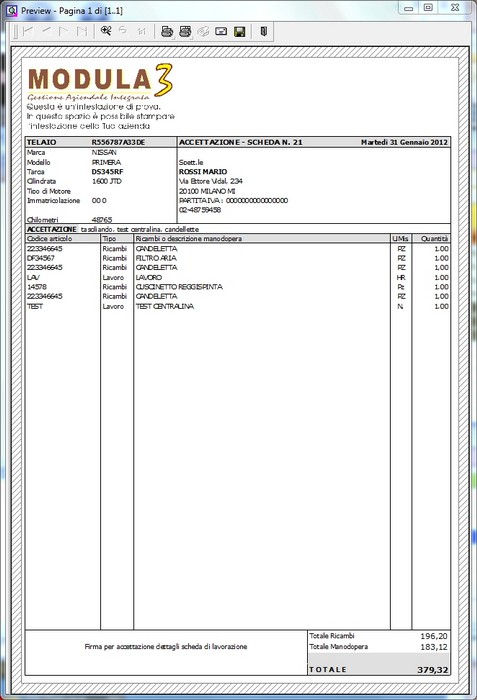Screen dimensions: 477x700
Task: Close the Preview window
Action: (x=455, y=8)
